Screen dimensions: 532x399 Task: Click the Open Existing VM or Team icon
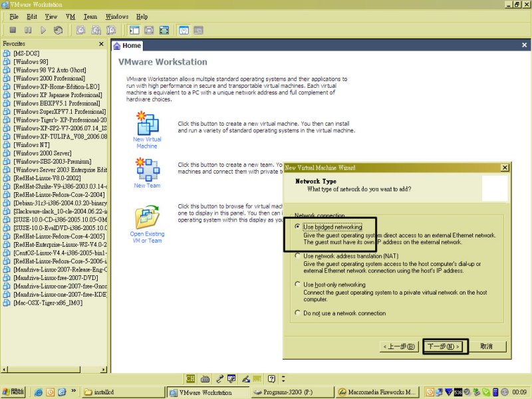tap(147, 217)
